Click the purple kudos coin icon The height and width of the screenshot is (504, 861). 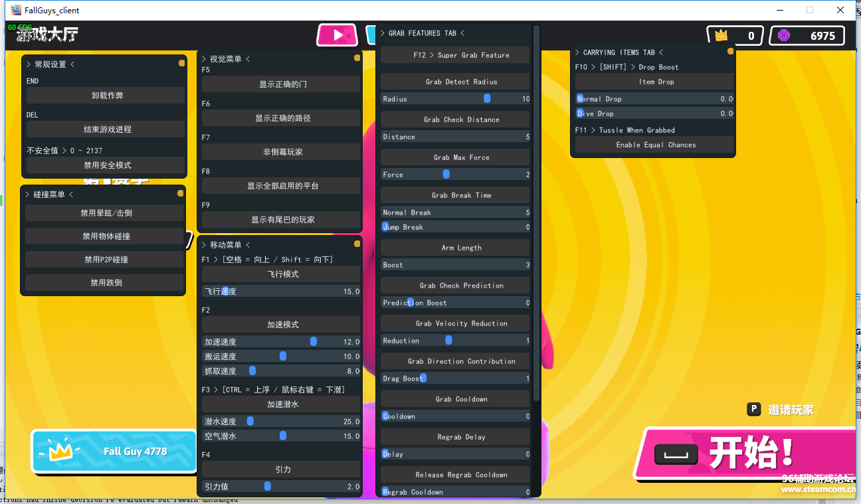[x=784, y=36]
